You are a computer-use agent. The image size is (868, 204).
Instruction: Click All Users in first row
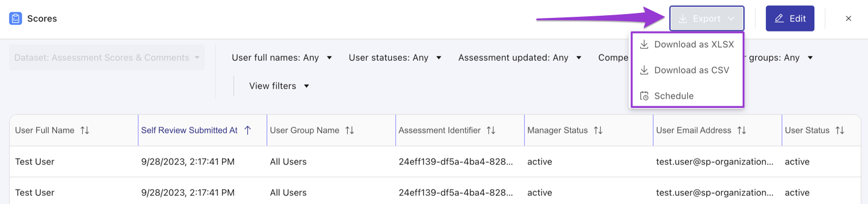click(x=288, y=162)
